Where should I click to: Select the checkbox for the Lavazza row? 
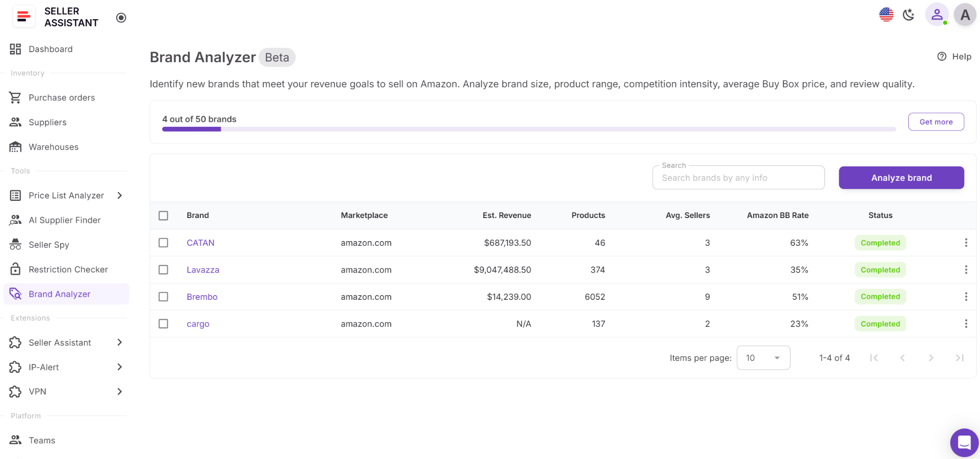(163, 270)
